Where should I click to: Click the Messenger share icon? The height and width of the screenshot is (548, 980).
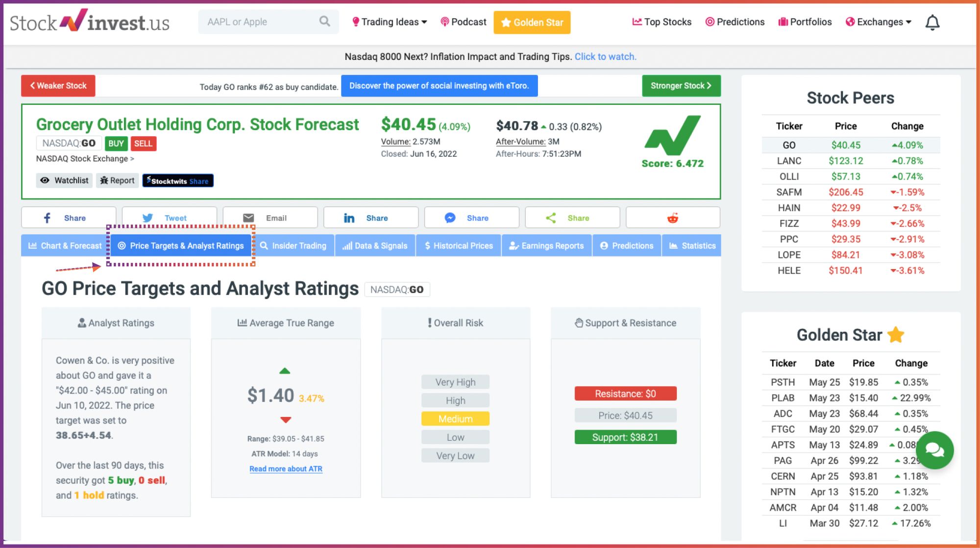pos(450,218)
